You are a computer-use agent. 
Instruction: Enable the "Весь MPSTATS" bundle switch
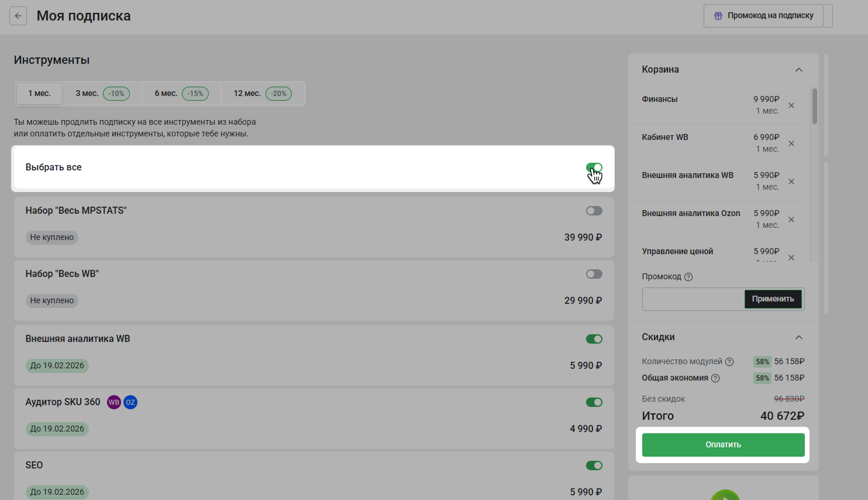tap(594, 211)
